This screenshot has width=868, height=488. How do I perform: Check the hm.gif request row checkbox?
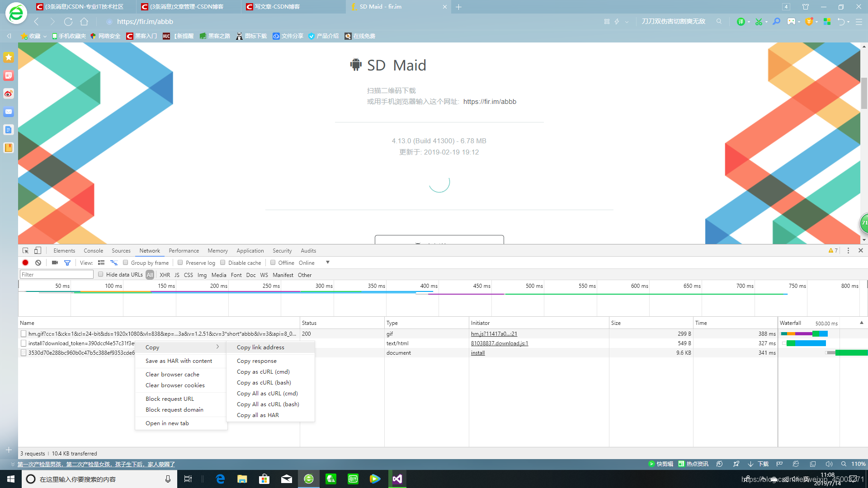(24, 334)
